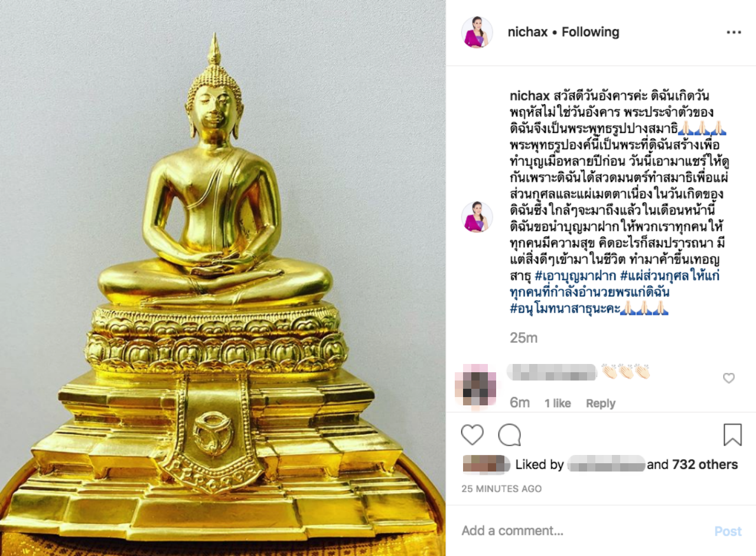Toggle the Following status button

[591, 32]
